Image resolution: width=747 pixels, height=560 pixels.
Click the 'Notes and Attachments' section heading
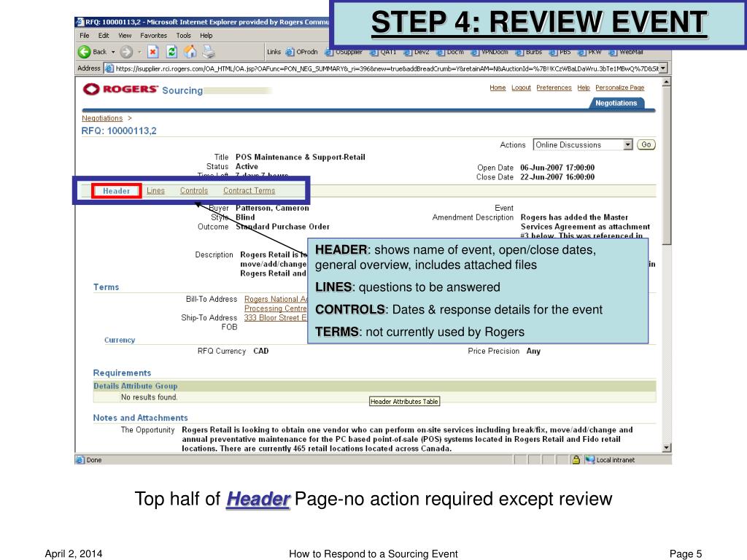tap(141, 418)
